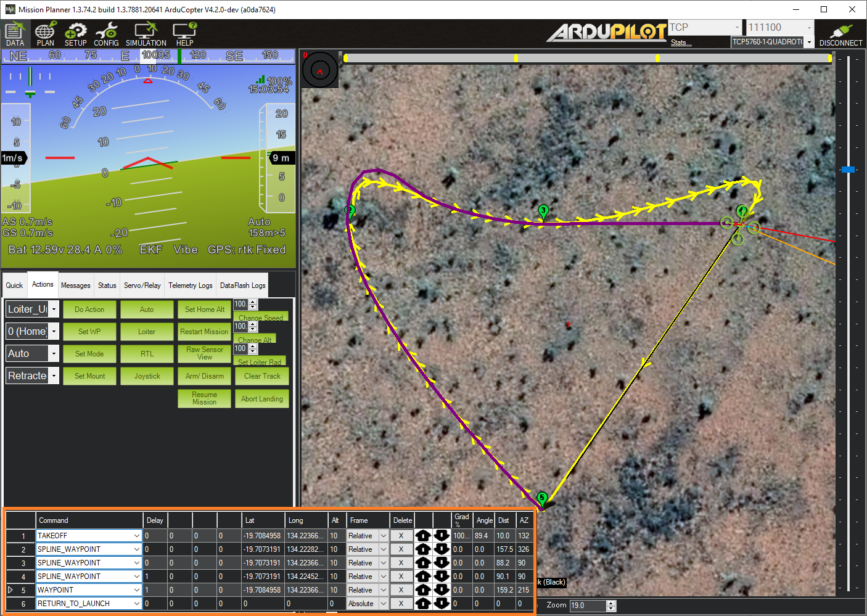Move the SPLINE_WAYPOINT in row 2 up
The width and height of the screenshot is (867, 616).
click(x=424, y=549)
